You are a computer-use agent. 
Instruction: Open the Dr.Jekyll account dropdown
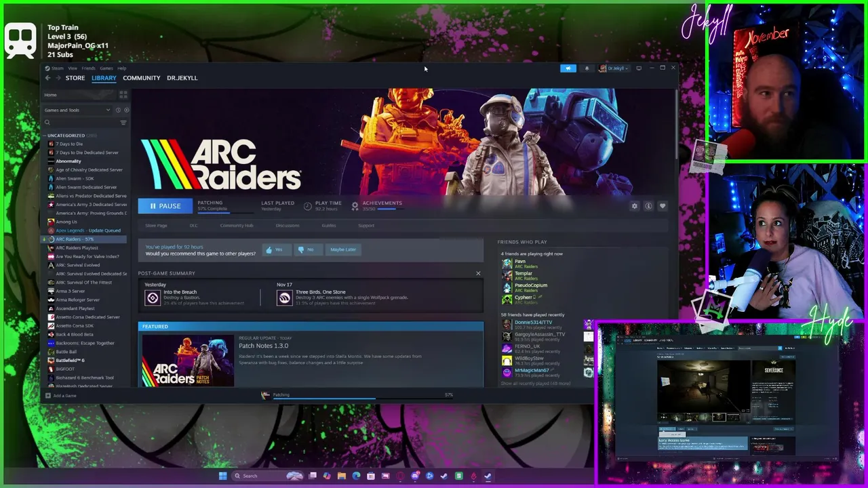click(x=614, y=68)
